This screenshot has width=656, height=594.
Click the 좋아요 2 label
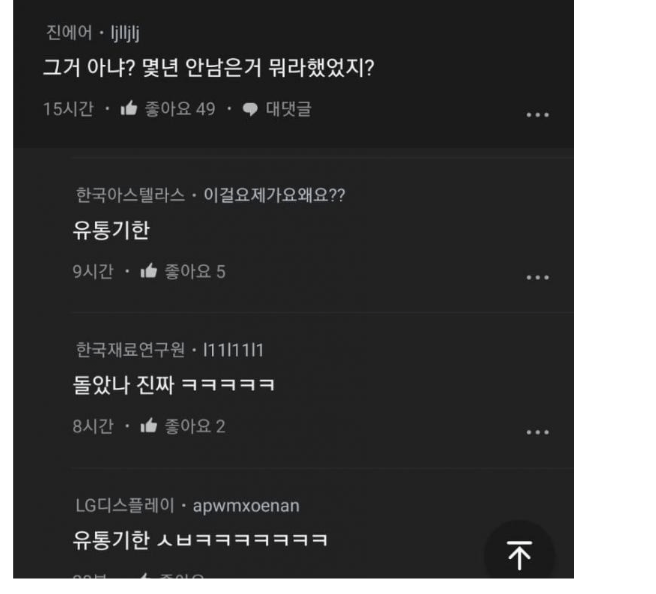(x=195, y=426)
